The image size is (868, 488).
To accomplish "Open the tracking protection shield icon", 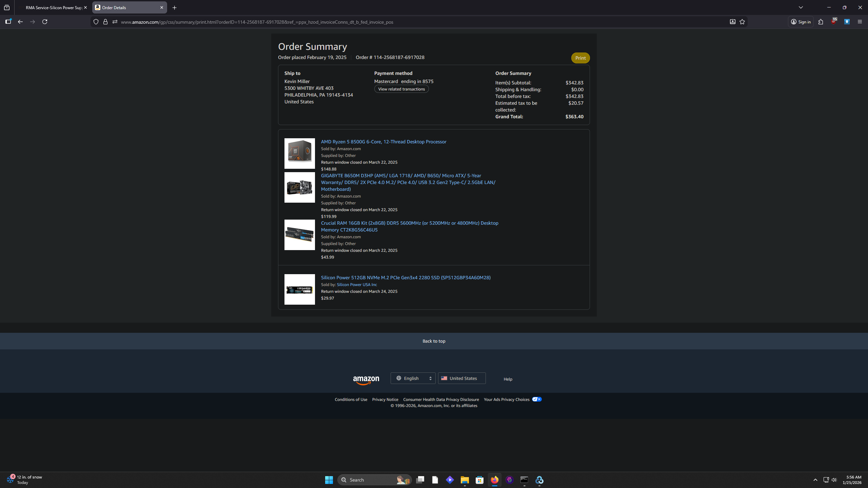I will pyautogui.click(x=96, y=22).
